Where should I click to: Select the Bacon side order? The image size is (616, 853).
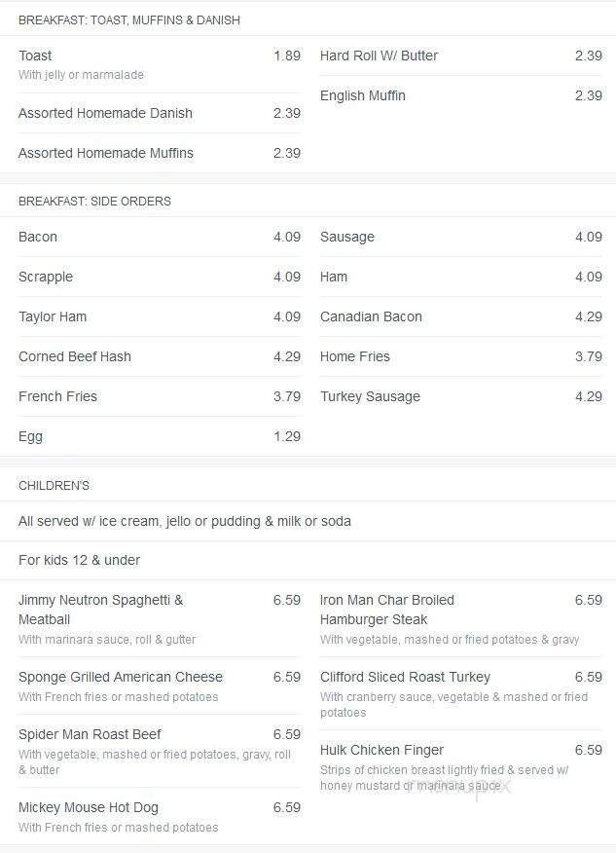click(160, 237)
